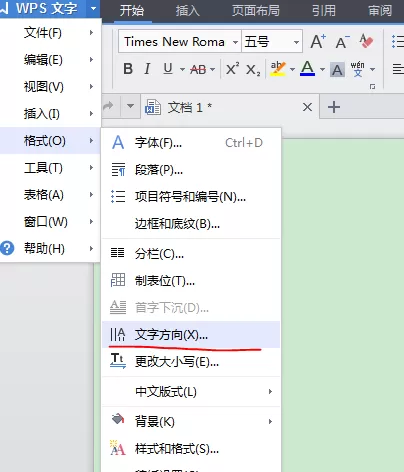Toggle Italic formatting icon
Viewport: 404px width, 472px height.
pos(147,69)
